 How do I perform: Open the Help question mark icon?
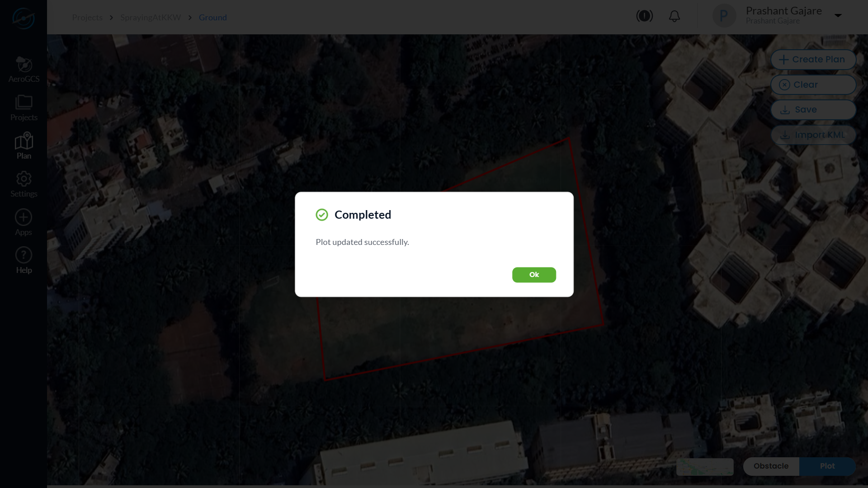click(24, 255)
